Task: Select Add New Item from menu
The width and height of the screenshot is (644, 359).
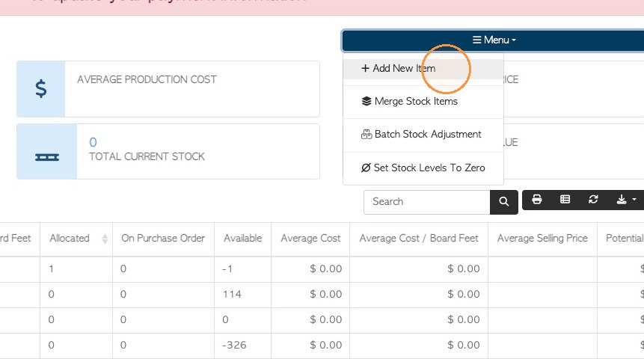Action: tap(423, 69)
